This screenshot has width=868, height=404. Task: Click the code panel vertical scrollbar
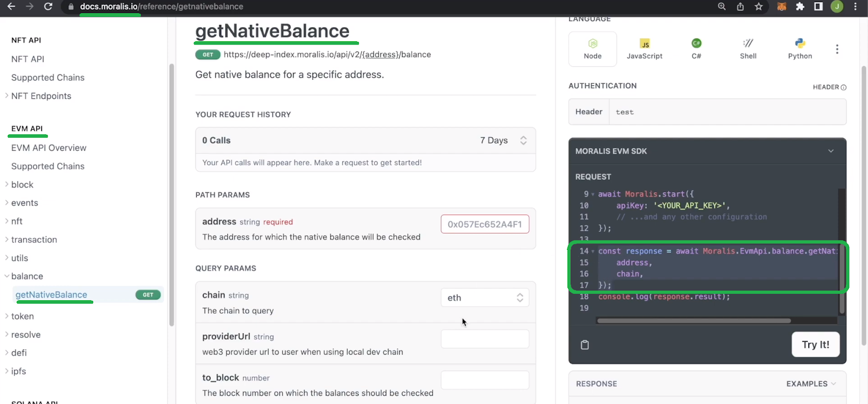[x=842, y=278]
